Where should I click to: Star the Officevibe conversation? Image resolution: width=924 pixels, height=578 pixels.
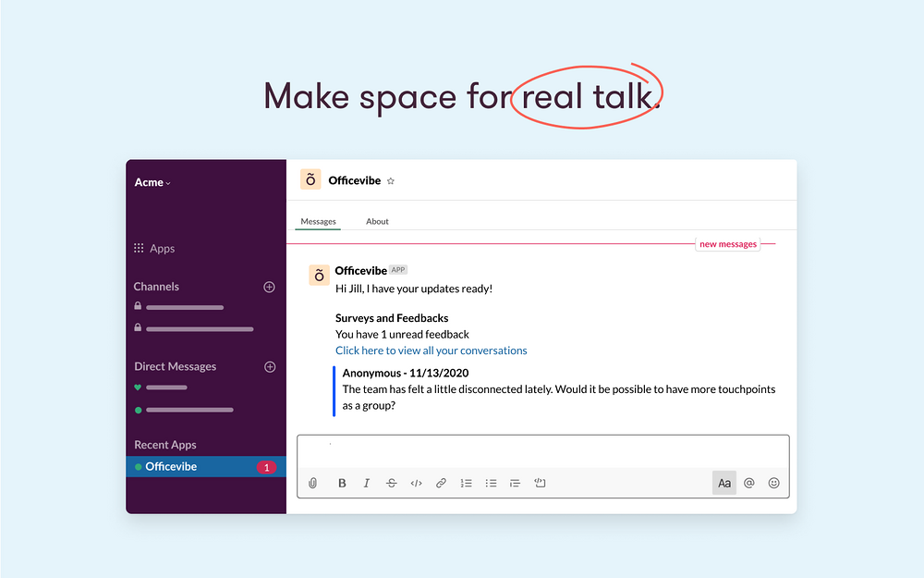pos(391,181)
